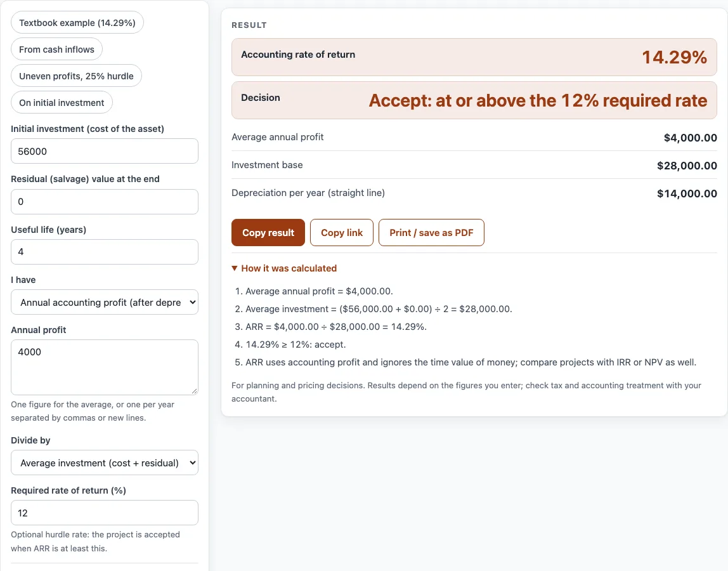Screen dimensions: 728x571
Task: Click the 14.29% accounting rate of return value
Action: pos(675,57)
